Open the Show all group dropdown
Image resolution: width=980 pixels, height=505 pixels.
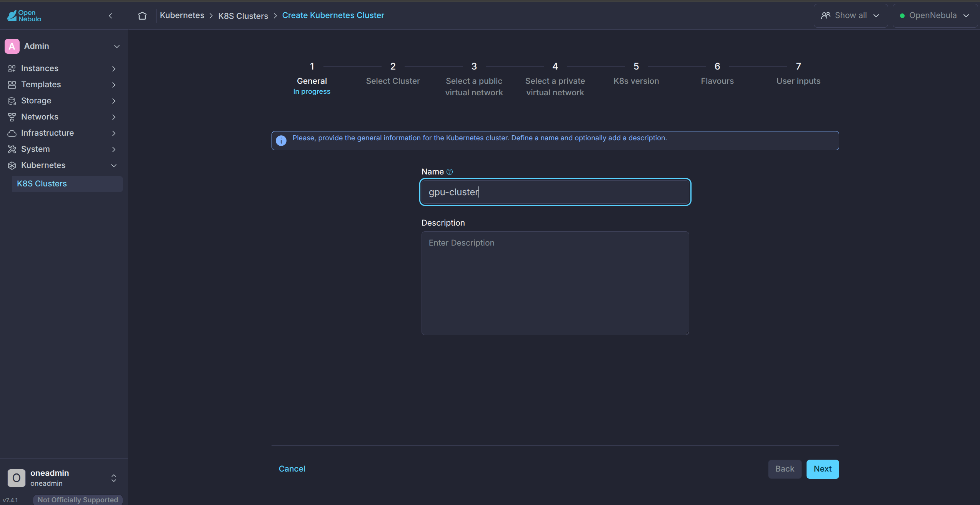850,16
